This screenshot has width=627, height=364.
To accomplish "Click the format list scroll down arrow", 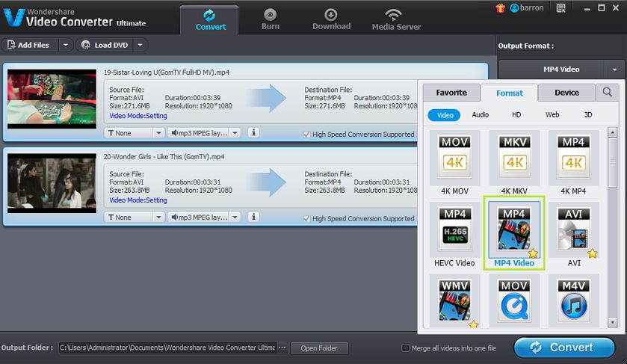I will tap(612, 322).
